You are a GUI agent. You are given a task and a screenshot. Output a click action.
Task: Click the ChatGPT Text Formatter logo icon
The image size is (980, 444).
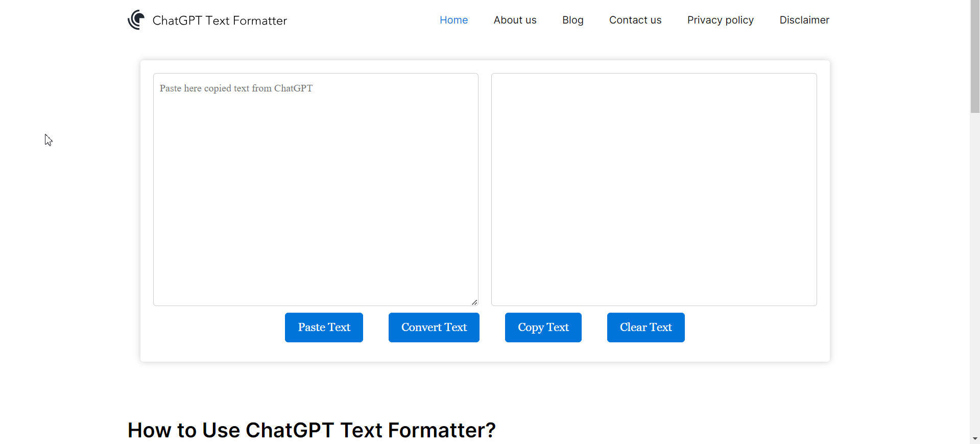tap(136, 20)
